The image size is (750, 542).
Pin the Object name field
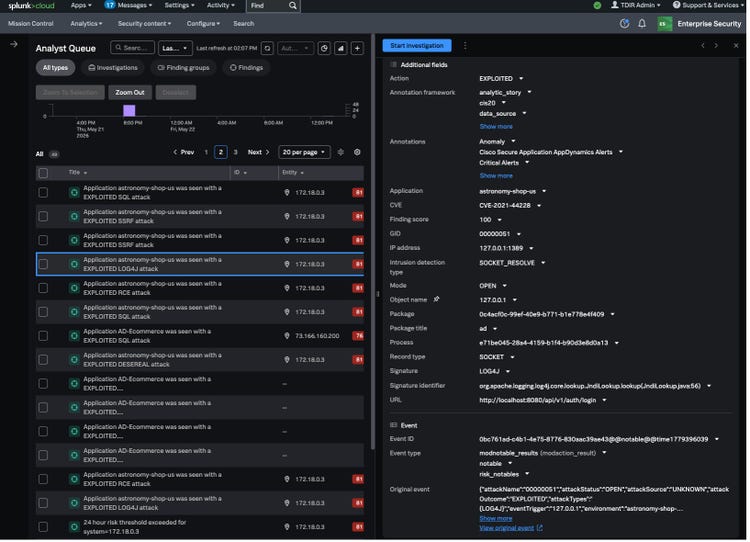(x=437, y=300)
